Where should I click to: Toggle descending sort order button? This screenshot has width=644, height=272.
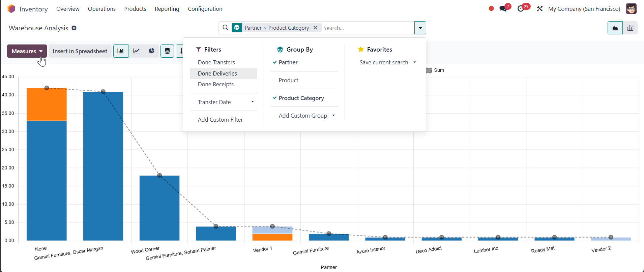coord(180,51)
